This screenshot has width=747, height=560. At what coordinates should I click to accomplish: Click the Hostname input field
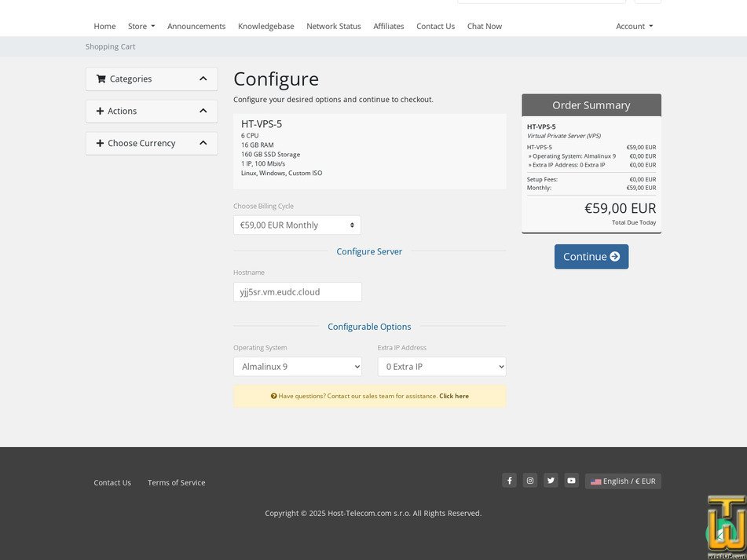[297, 291]
